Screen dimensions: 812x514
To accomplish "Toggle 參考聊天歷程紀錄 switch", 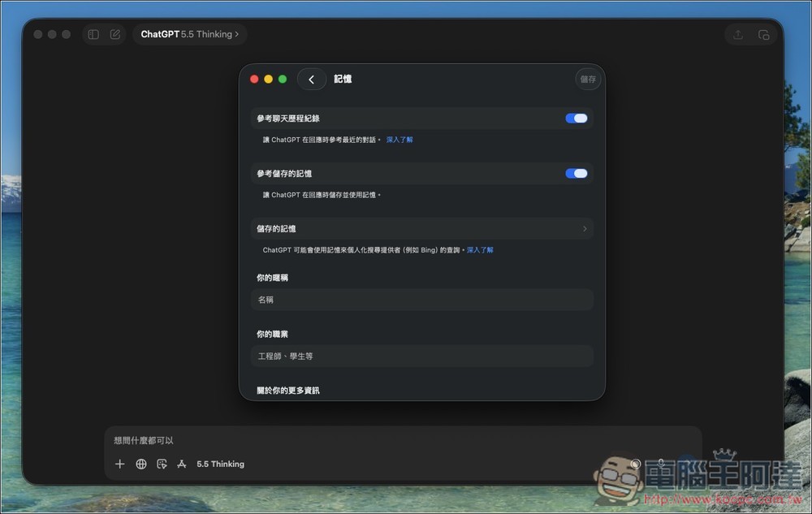I will [577, 118].
